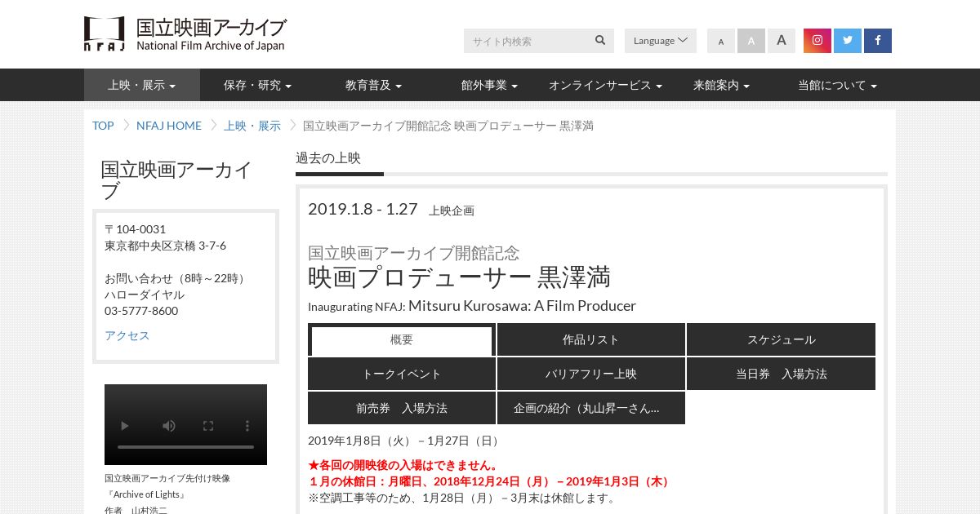Expand the 館外事業 menu

coord(490,85)
